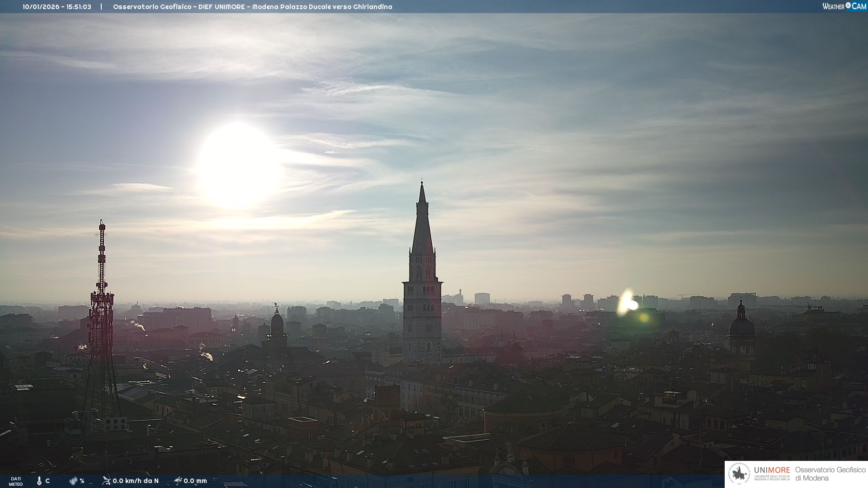Viewport: 868px width, 488px height.
Task: Click the WeatherCam camera lens logo
Action: click(x=848, y=5)
